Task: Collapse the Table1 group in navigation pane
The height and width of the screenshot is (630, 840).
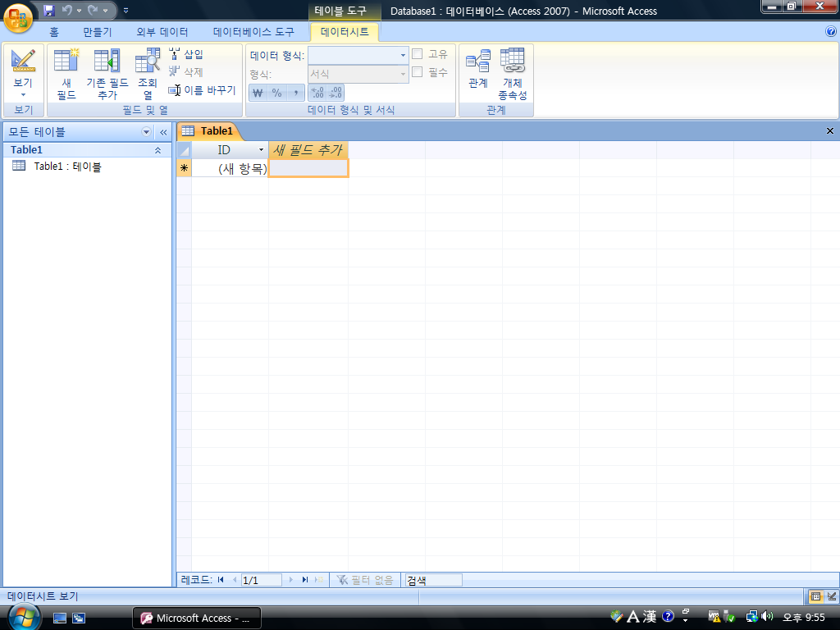Action: (157, 150)
